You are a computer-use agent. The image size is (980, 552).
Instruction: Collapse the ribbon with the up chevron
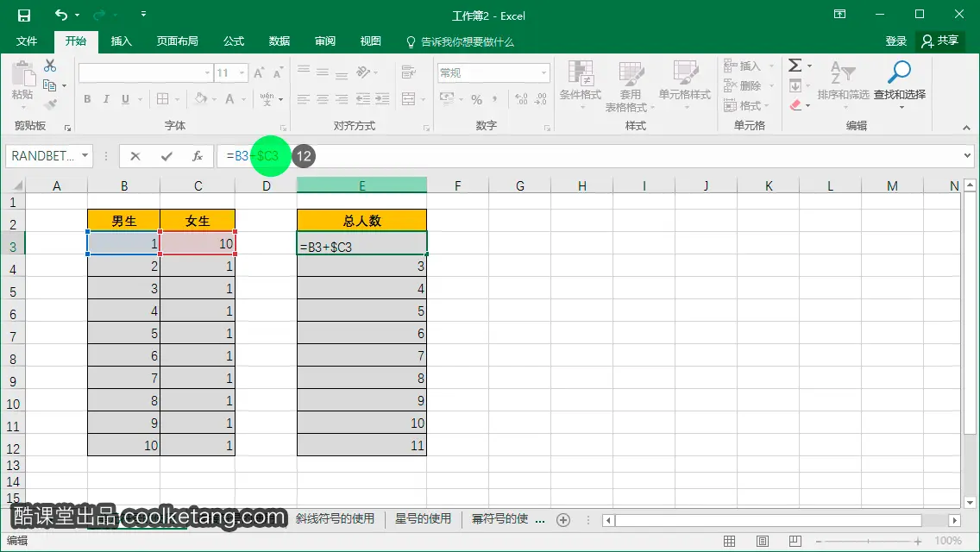[966, 128]
